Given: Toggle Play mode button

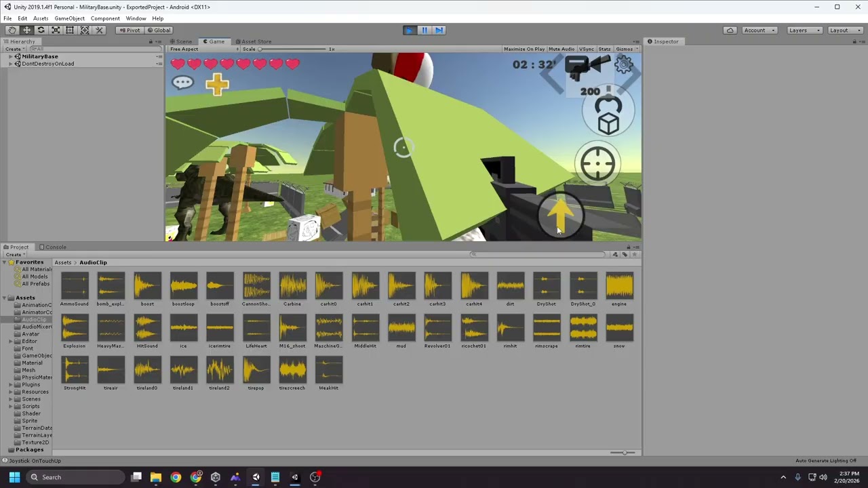Looking at the screenshot, I should (409, 30).
